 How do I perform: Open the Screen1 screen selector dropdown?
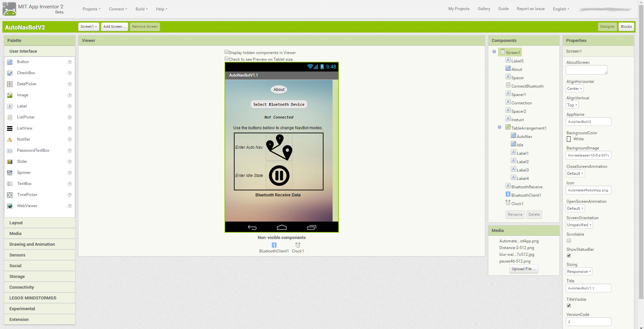click(89, 27)
